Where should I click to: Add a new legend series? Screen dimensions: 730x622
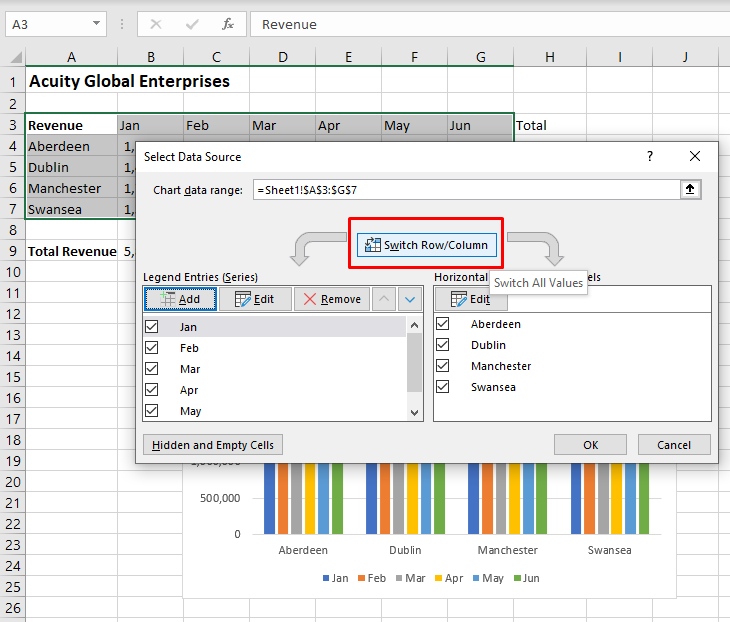(180, 299)
